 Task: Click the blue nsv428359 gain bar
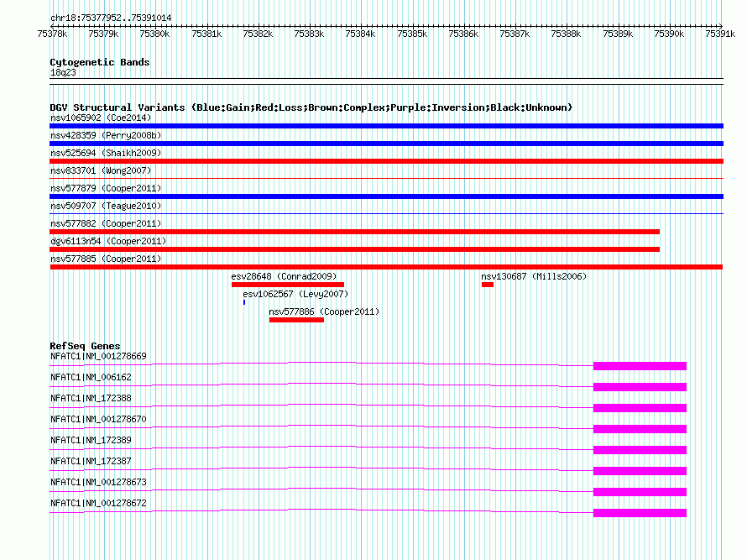386,144
